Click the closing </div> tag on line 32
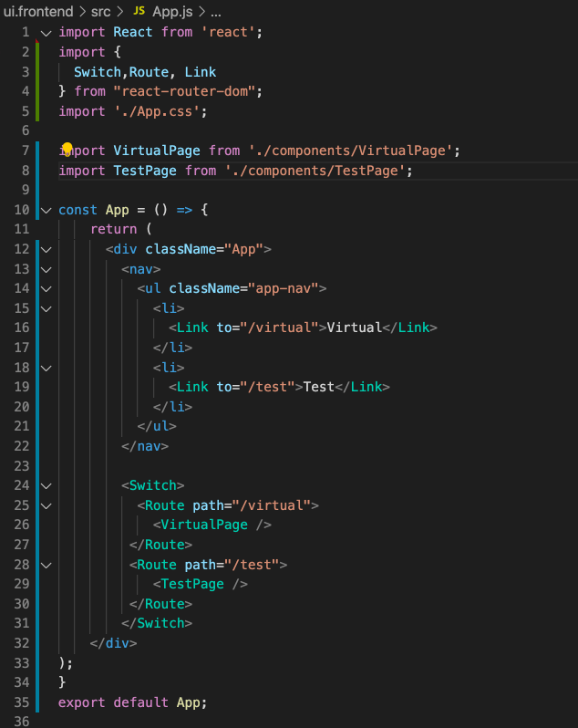This screenshot has width=578, height=728. [113, 643]
